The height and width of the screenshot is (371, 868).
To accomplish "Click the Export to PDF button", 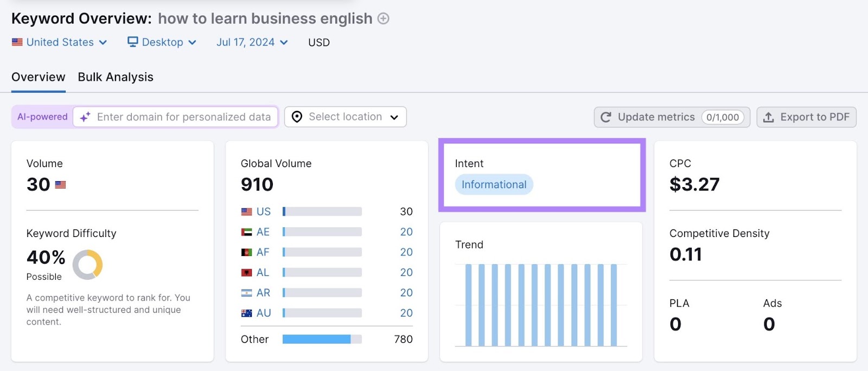I will click(806, 117).
